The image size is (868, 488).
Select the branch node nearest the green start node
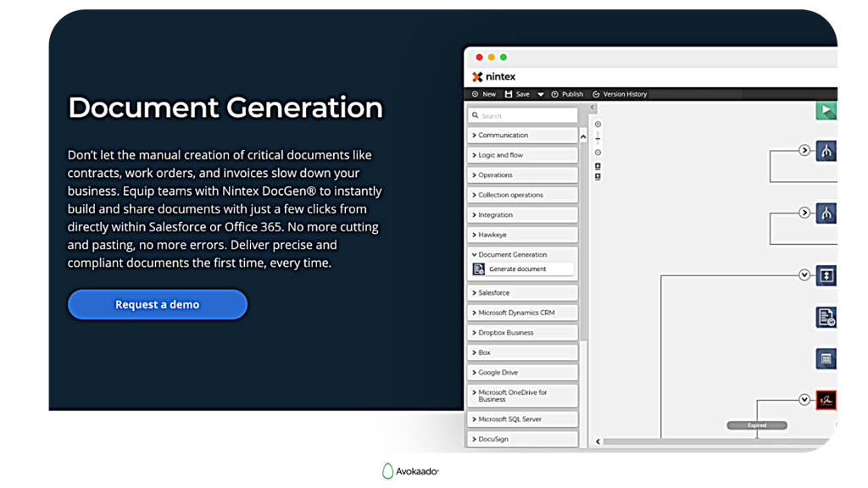[826, 151]
